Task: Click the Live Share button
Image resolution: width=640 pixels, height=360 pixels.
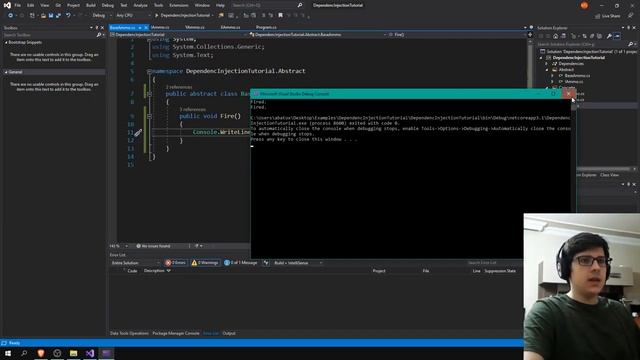Action: (607, 16)
